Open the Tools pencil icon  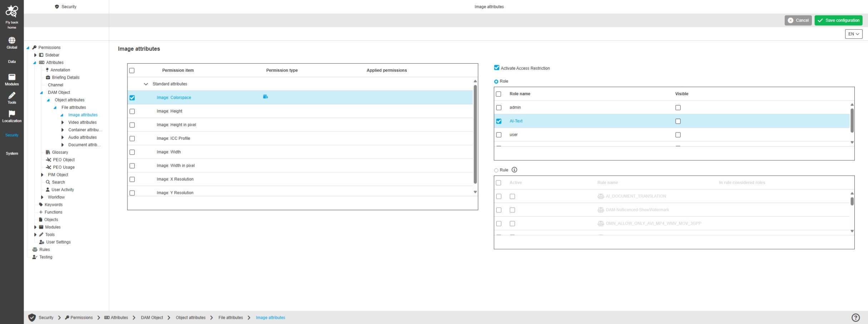click(12, 96)
